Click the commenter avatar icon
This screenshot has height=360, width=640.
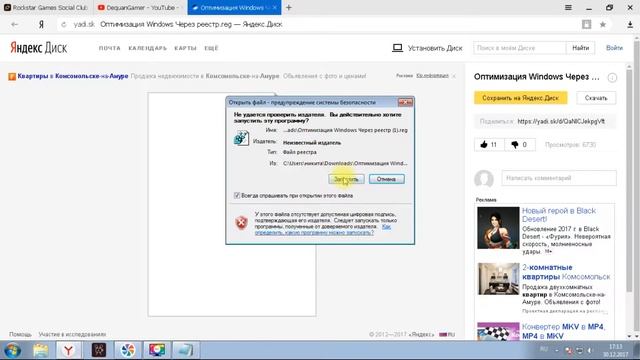pos(484,179)
